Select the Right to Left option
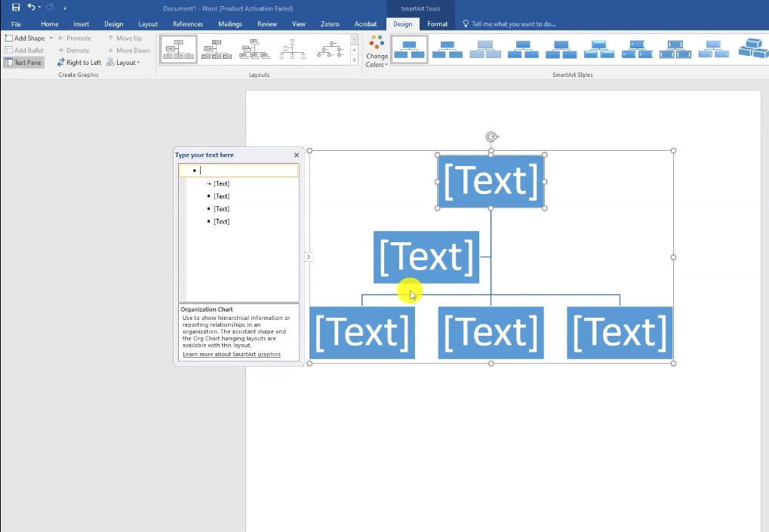The height and width of the screenshot is (532, 769). (79, 63)
